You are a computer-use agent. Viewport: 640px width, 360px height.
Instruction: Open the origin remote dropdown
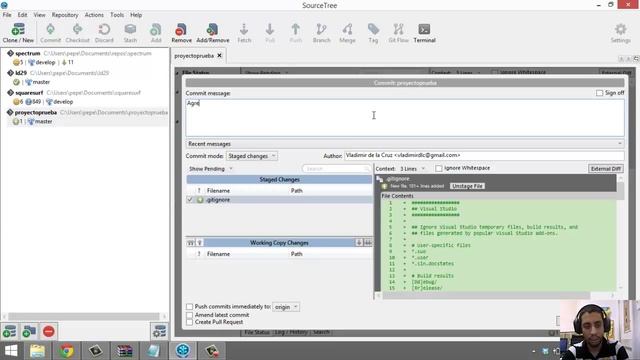286,307
